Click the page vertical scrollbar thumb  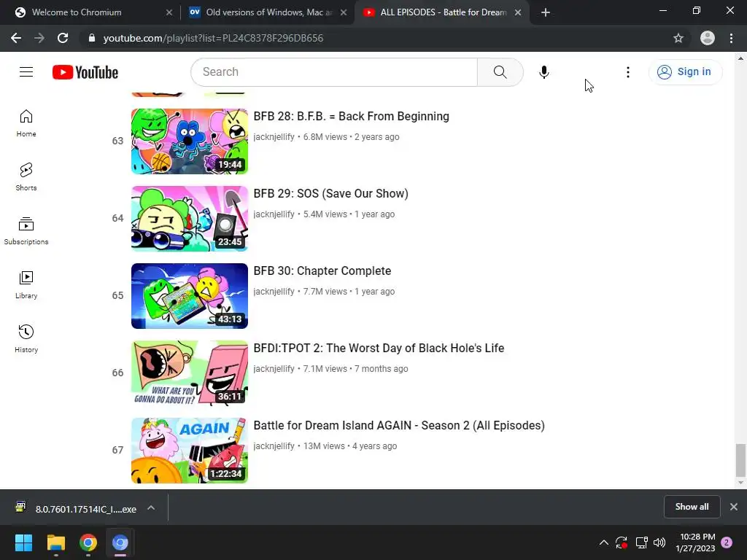coord(740,460)
